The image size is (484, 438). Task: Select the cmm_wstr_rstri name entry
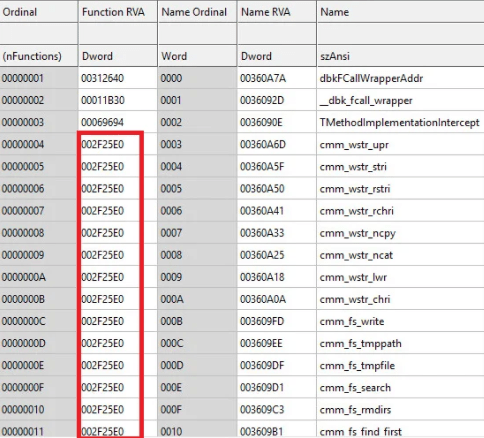(x=401, y=189)
